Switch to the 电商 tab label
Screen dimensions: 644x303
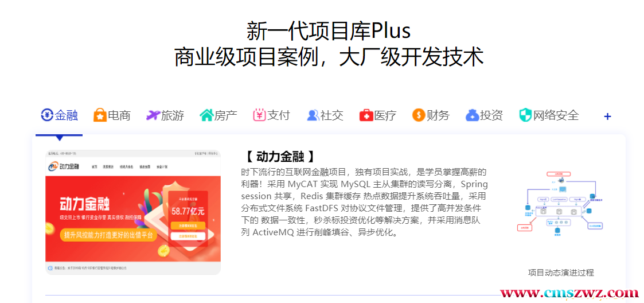coord(119,115)
